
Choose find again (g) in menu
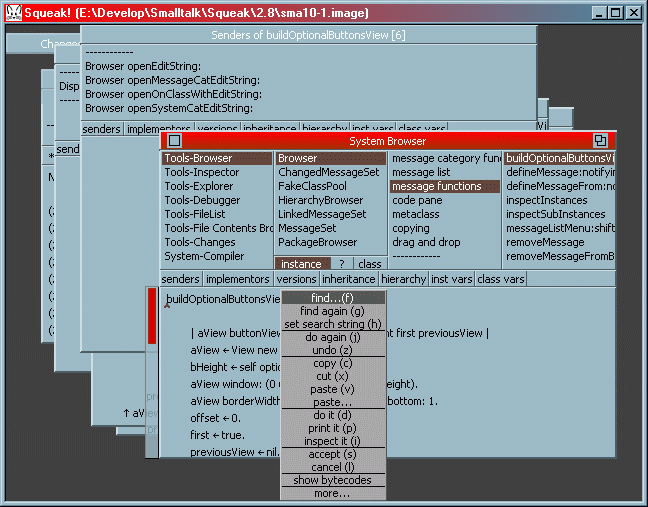332,311
